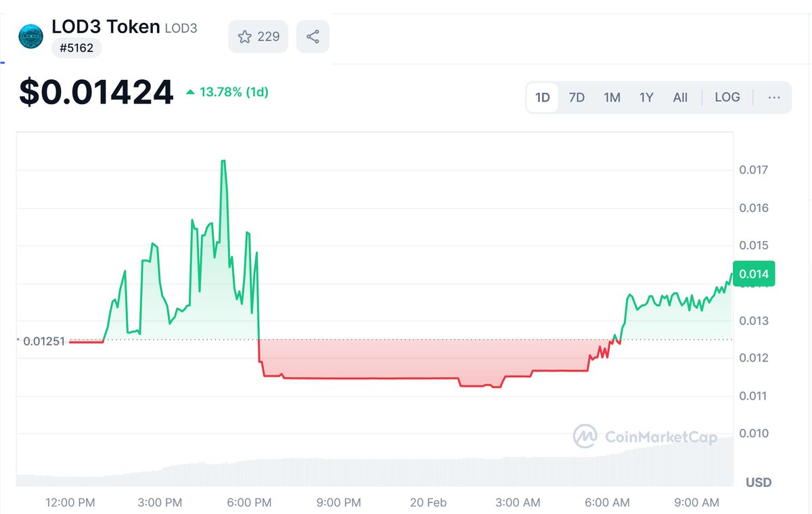Image resolution: width=812 pixels, height=514 pixels.
Task: Click the 6:00 PM time axis label
Action: click(249, 502)
